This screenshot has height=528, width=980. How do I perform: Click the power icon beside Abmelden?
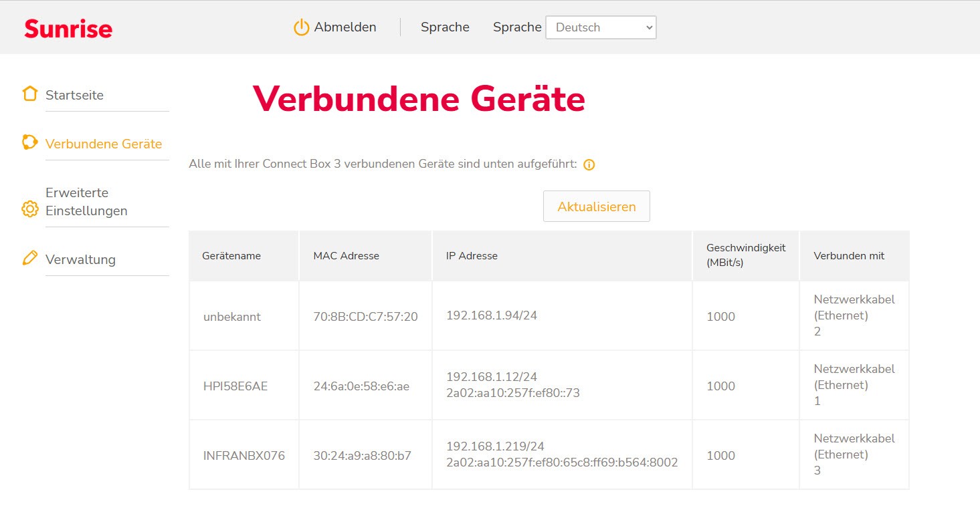[301, 27]
